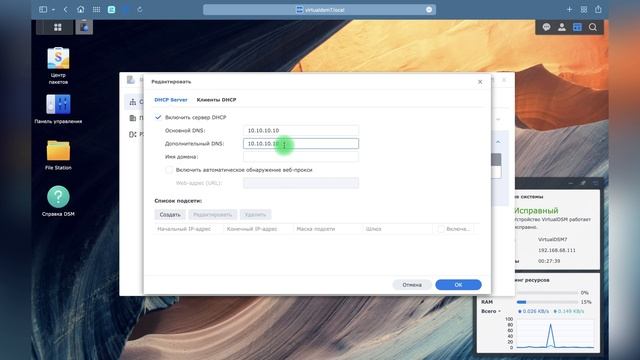Image resolution: width=640 pixels, height=360 pixels.
Task: Click the address bar in browser
Action: click(320, 9)
